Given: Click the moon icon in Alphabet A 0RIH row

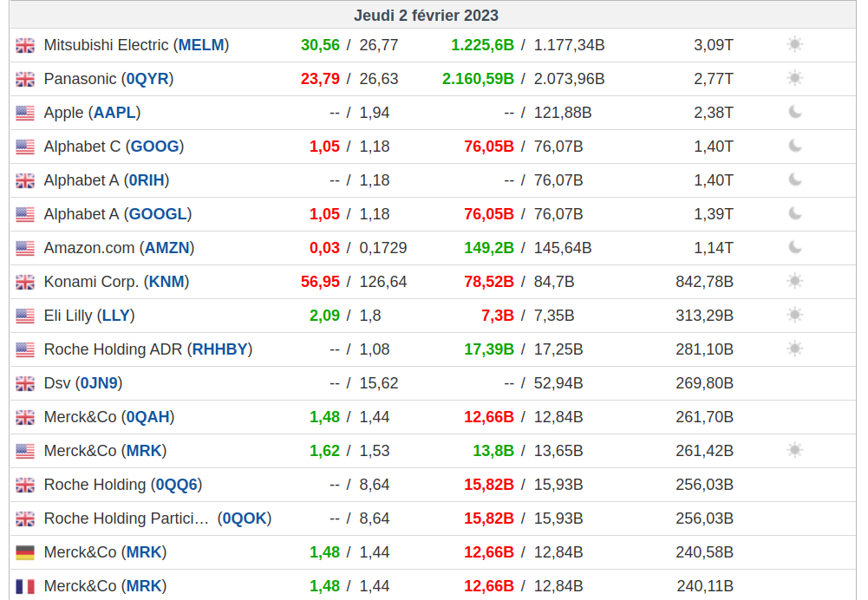Looking at the screenshot, I should pyautogui.click(x=795, y=179).
